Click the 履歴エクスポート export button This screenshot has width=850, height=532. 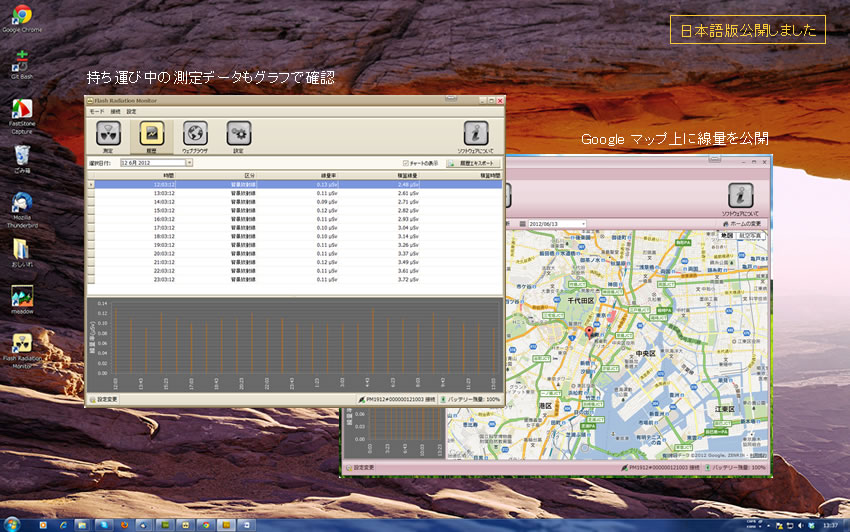pyautogui.click(x=473, y=163)
